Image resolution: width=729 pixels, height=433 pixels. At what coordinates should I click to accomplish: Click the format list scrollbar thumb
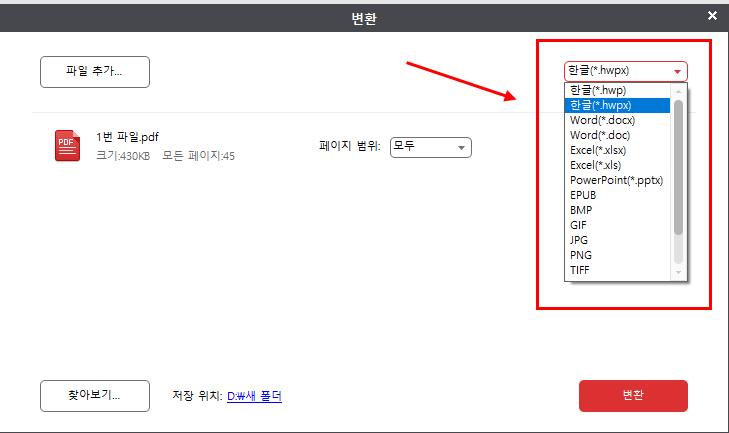tap(678, 167)
